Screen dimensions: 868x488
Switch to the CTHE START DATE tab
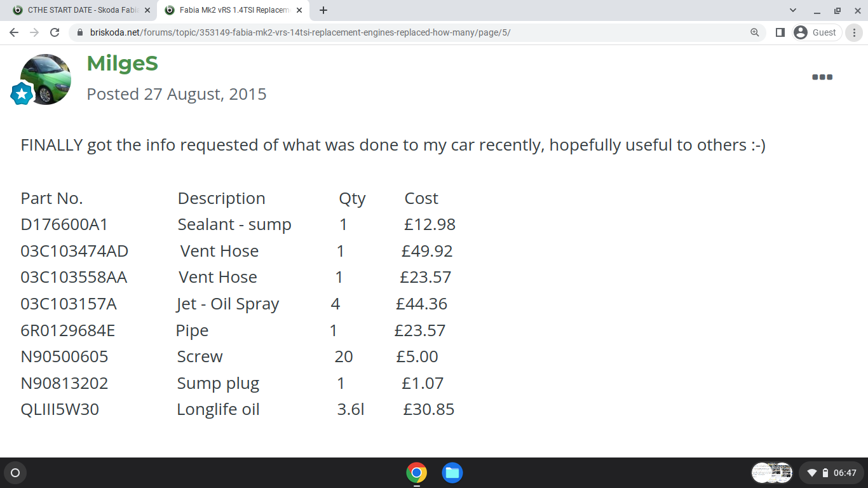tap(76, 10)
